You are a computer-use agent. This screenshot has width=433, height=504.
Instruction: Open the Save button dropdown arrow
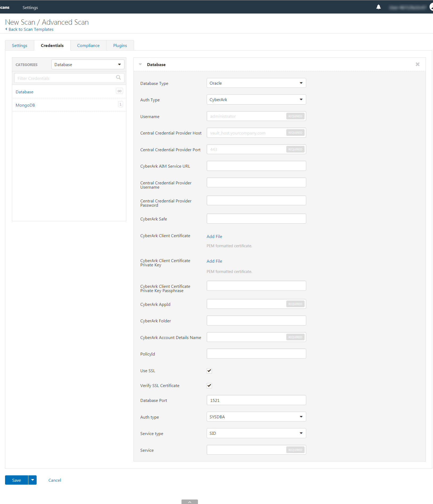[32, 480]
